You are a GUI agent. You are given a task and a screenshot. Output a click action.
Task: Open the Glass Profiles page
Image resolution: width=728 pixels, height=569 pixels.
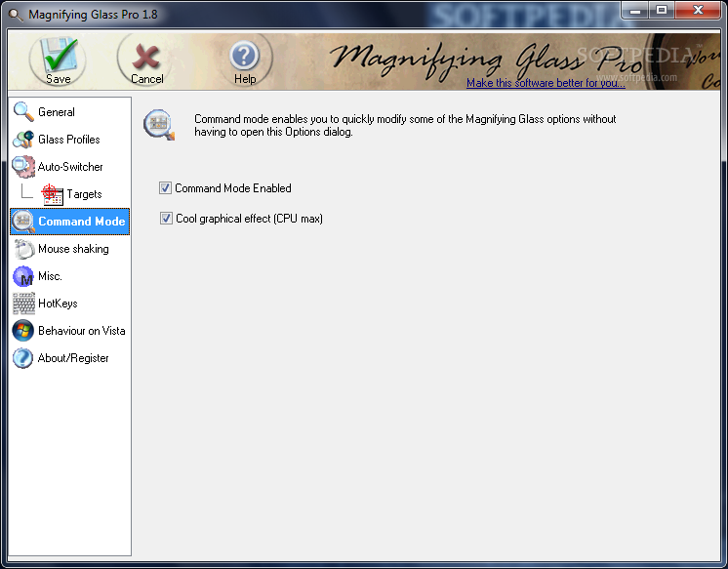pos(69,140)
